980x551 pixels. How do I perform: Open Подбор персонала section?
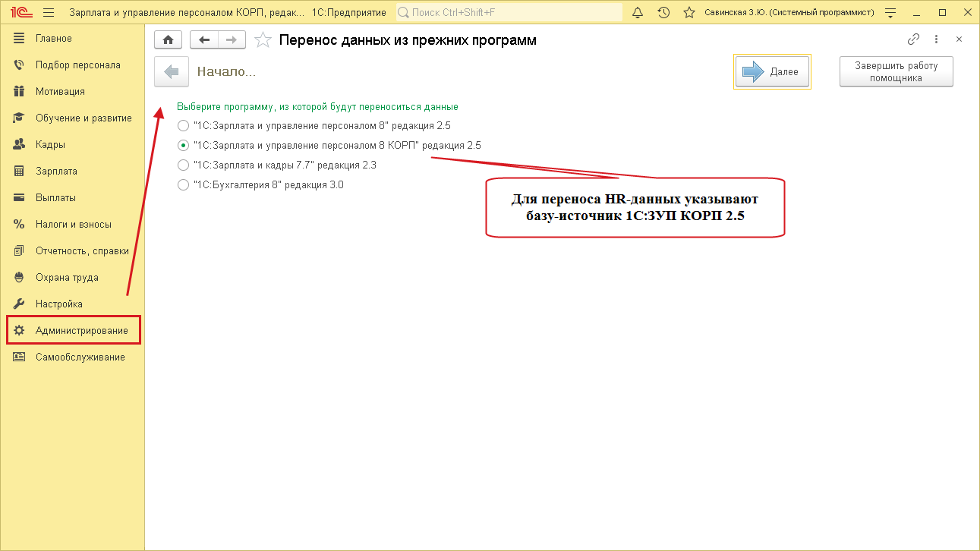coord(72,65)
